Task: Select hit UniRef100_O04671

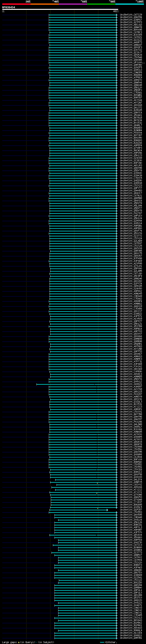Action: pyautogui.click(x=131, y=605)
